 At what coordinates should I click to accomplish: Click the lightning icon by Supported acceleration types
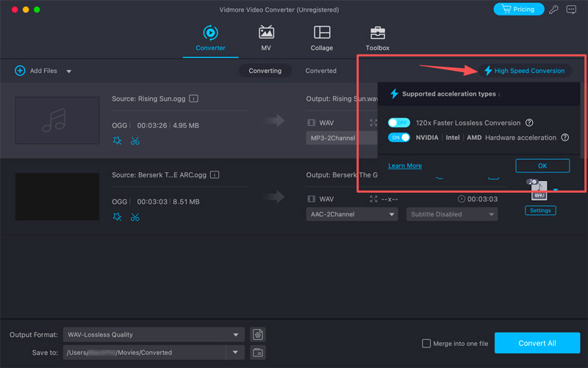pyautogui.click(x=394, y=93)
